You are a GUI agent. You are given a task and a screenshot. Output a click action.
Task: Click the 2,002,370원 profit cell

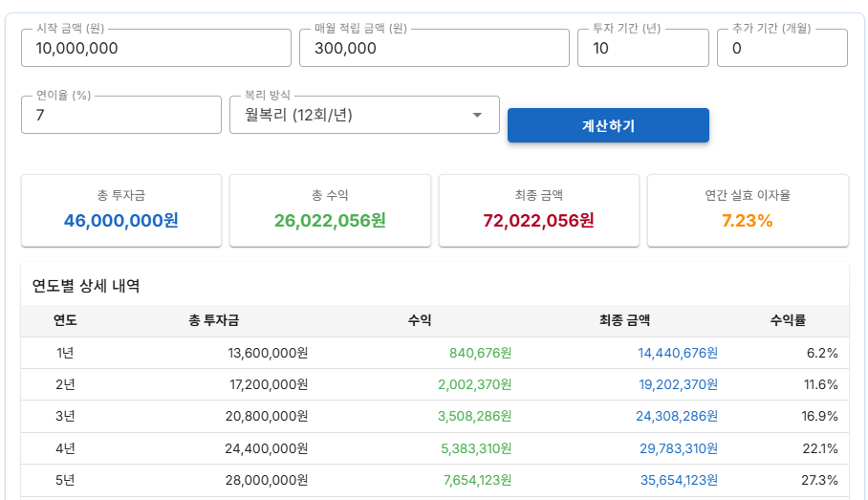[x=475, y=384]
